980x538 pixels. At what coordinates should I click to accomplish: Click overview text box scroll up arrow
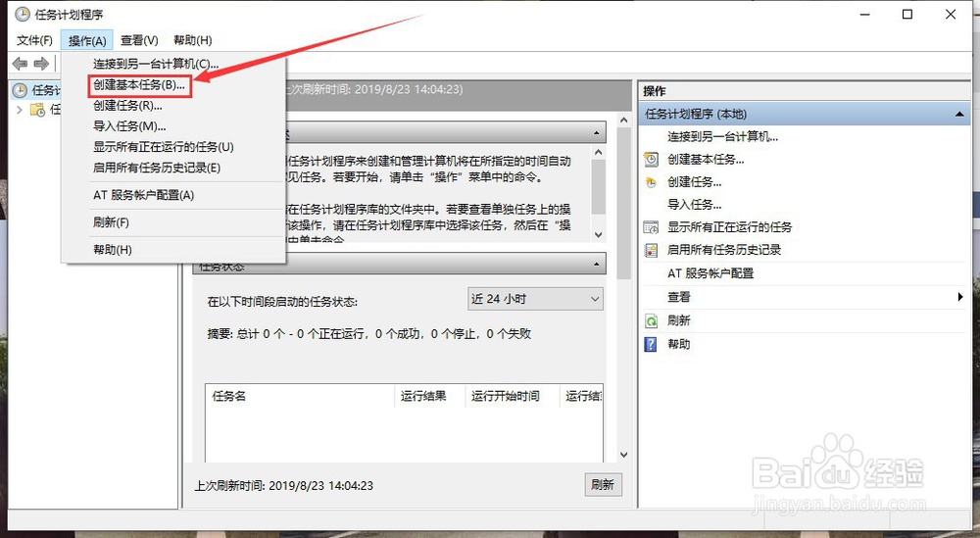coord(598,152)
